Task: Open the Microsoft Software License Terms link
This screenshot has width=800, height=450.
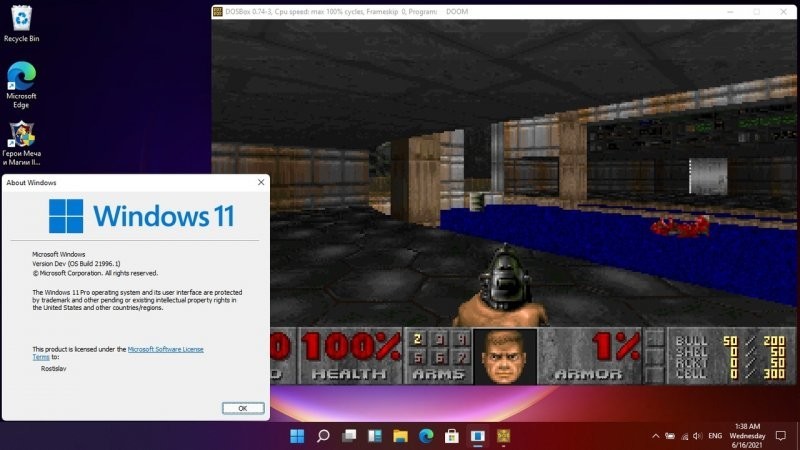Action: coord(165,349)
